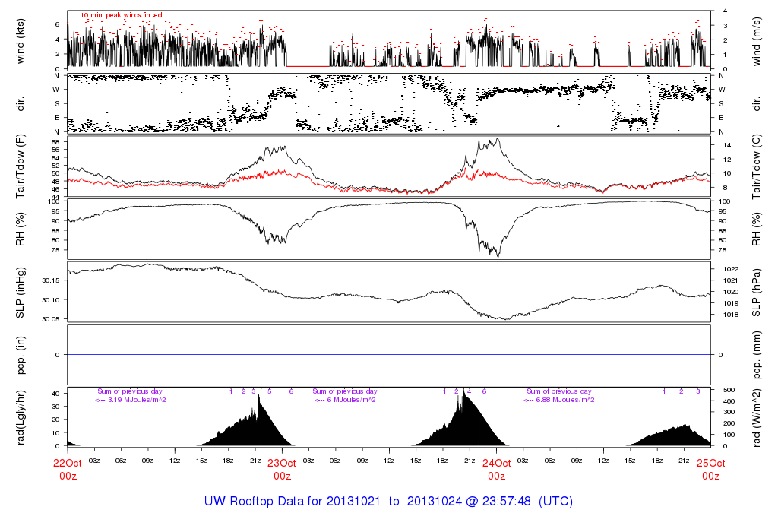The image size is (778, 532).
Task: Click the 'wind (m/s)' right axis label
Action: [757, 40]
